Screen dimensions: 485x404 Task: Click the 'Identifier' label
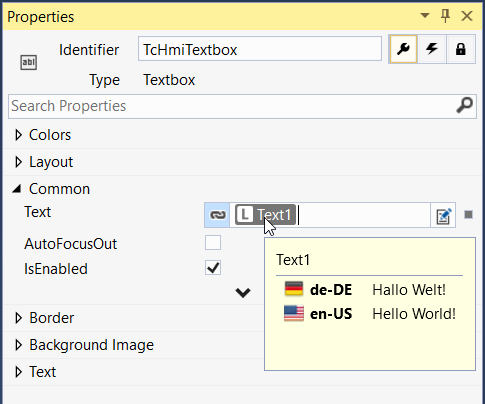click(89, 50)
